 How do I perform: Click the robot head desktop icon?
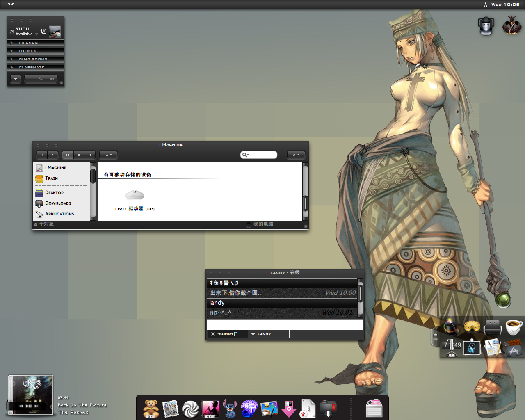click(x=486, y=26)
